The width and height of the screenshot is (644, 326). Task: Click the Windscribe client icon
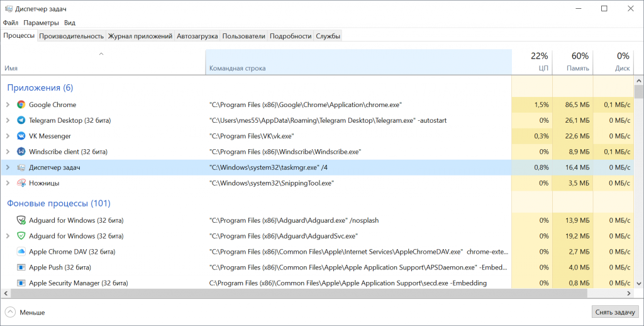pos(21,152)
